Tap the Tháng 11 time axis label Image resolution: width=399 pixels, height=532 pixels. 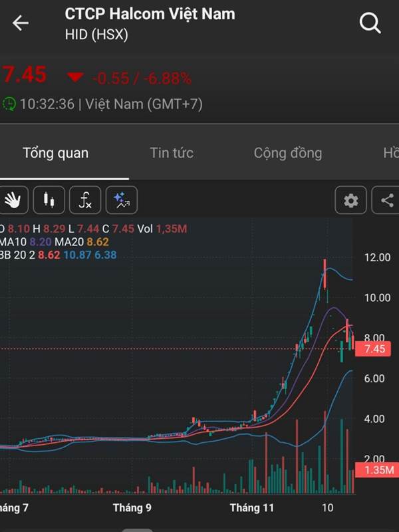[252, 508]
